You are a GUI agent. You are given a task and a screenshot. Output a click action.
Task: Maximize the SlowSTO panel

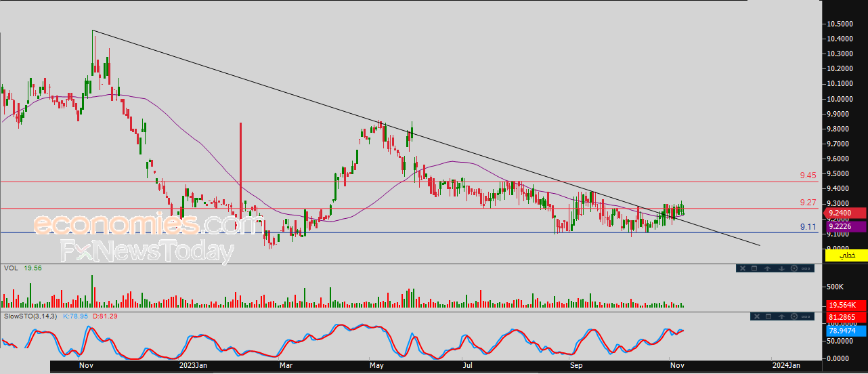[x=769, y=316]
